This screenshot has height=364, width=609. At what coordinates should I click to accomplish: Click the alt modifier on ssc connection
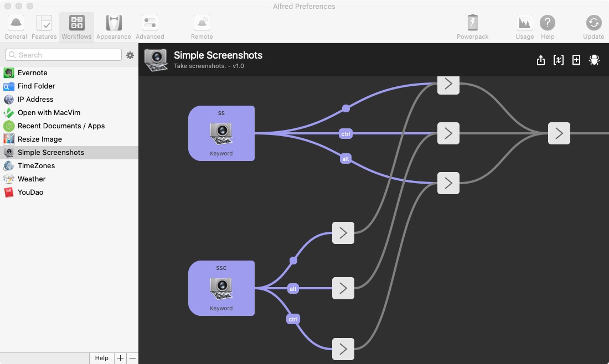click(293, 289)
